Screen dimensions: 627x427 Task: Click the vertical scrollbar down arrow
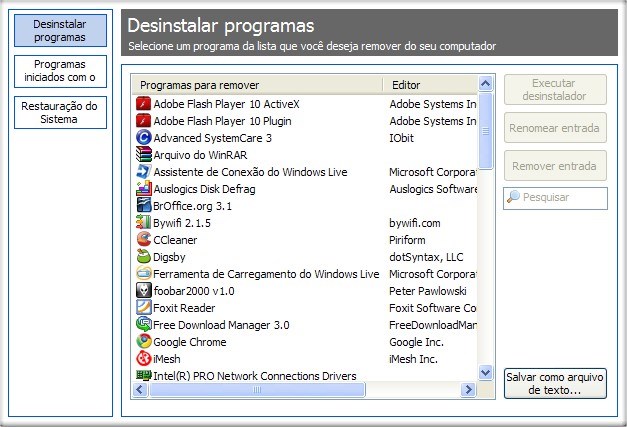click(485, 373)
